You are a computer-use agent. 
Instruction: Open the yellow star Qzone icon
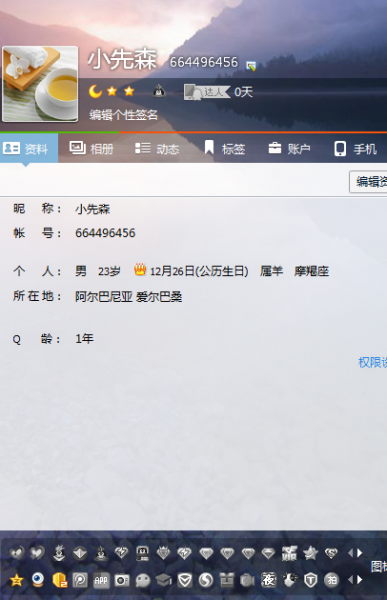click(16, 580)
